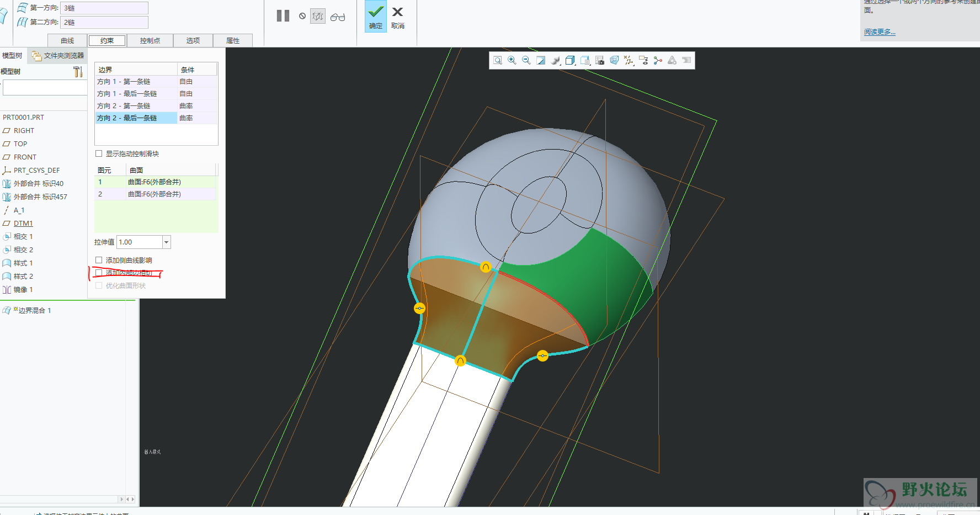Select surface row 1 曲面:F6(外部合并)

[x=156, y=182]
